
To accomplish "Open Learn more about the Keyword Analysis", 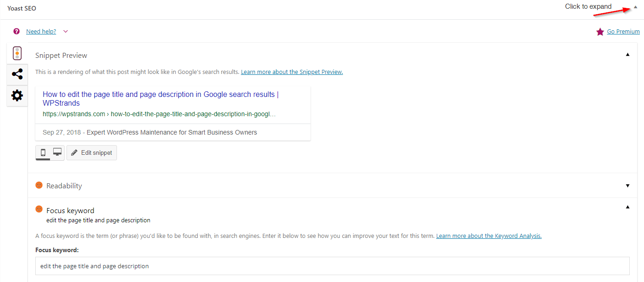I will pos(489,236).
